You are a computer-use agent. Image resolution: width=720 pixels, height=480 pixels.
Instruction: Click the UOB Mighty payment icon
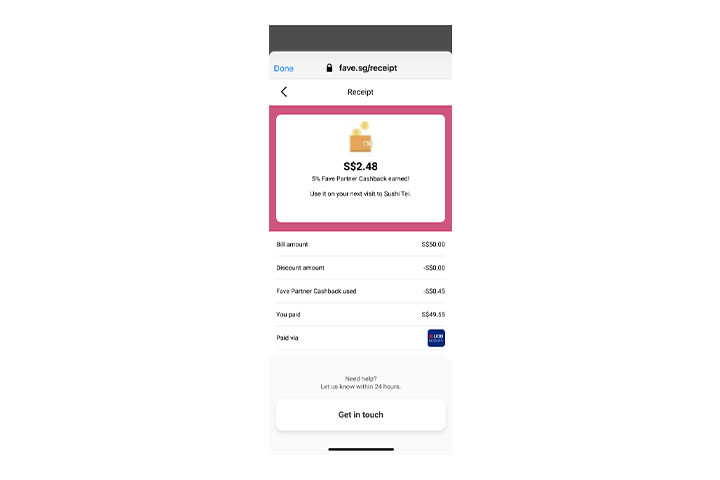click(436, 338)
